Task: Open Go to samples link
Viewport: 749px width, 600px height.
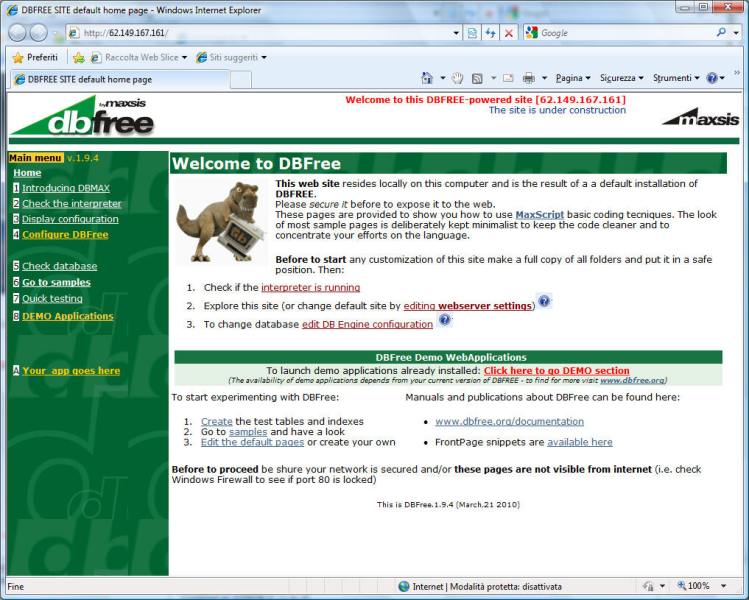Action: 56,282
